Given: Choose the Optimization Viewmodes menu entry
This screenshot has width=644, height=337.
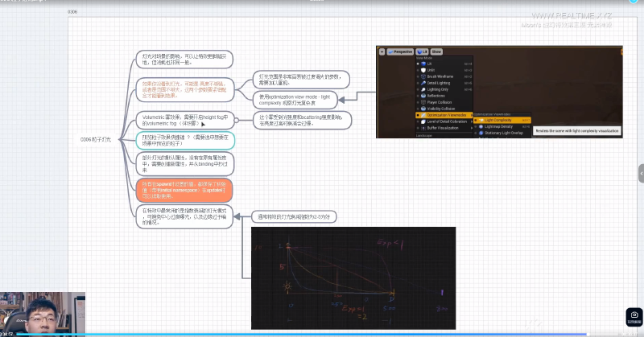Looking at the screenshot, I should tap(444, 115).
